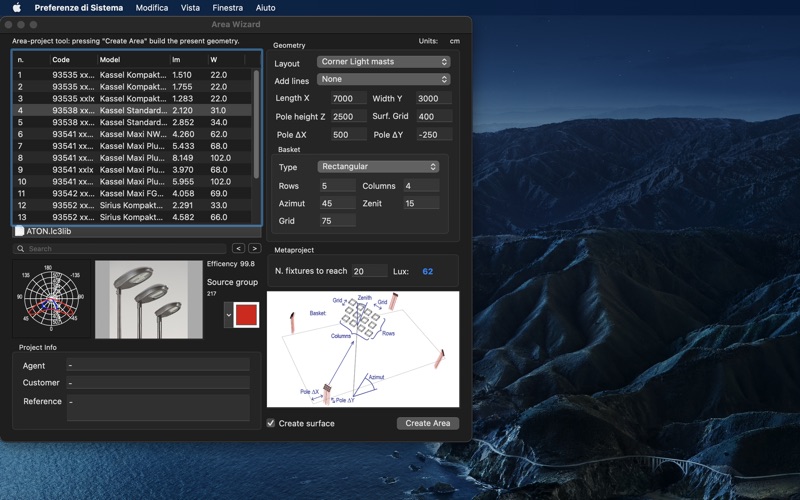Open the Modifica menu
Image resolution: width=800 pixels, height=500 pixels.
[x=152, y=8]
